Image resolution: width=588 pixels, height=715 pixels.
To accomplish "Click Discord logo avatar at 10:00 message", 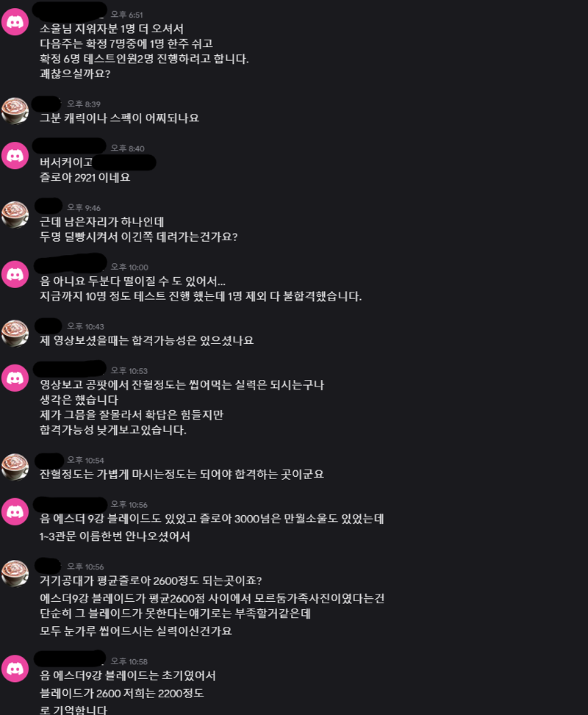I will [15, 274].
